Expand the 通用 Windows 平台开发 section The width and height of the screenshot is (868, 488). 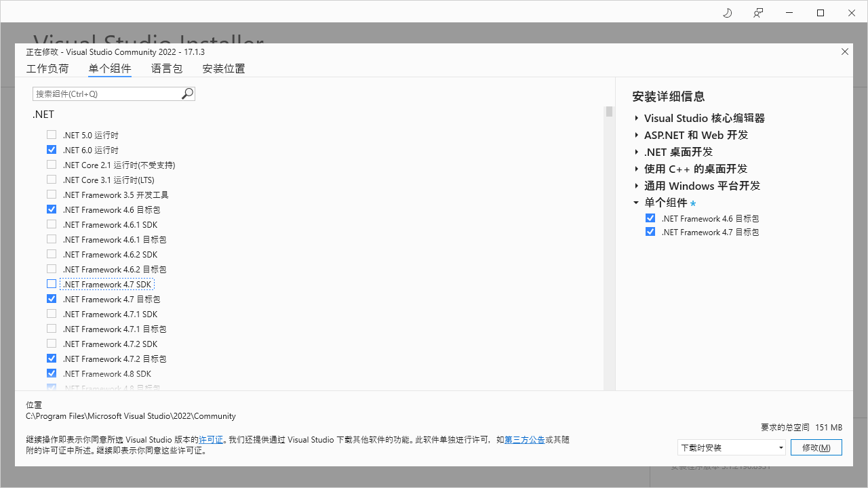coord(636,186)
